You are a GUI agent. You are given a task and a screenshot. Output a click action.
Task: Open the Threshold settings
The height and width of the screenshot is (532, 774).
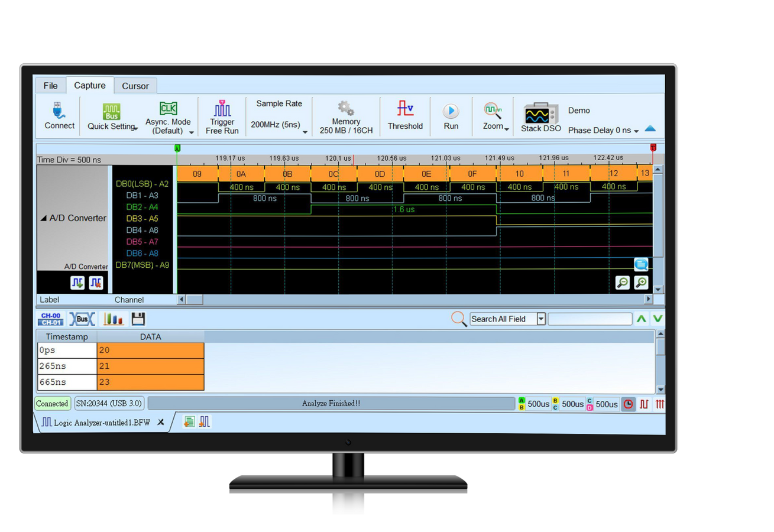coord(405,116)
